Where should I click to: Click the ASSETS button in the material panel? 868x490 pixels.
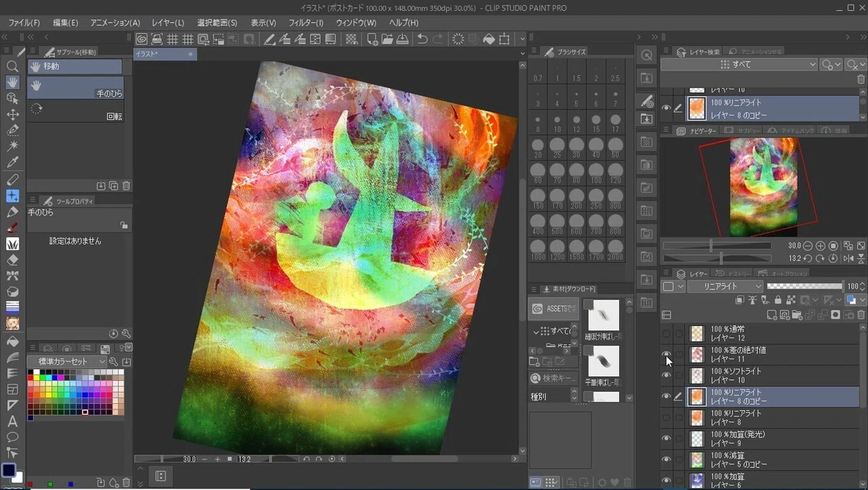pos(553,309)
